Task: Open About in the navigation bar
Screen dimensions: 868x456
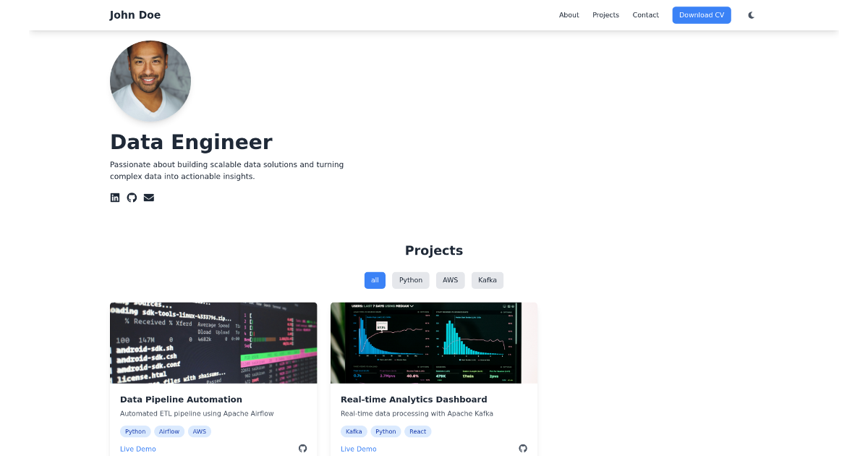Action: (569, 14)
